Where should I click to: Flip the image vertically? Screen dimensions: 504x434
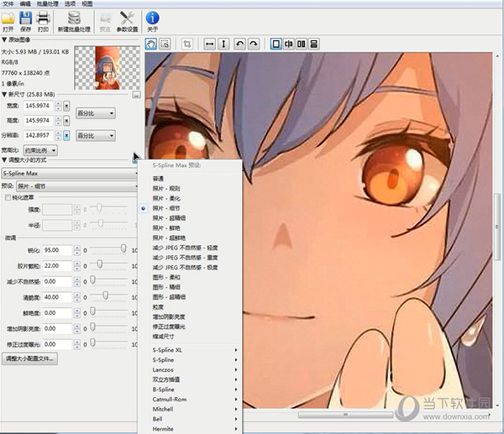[x=223, y=44]
